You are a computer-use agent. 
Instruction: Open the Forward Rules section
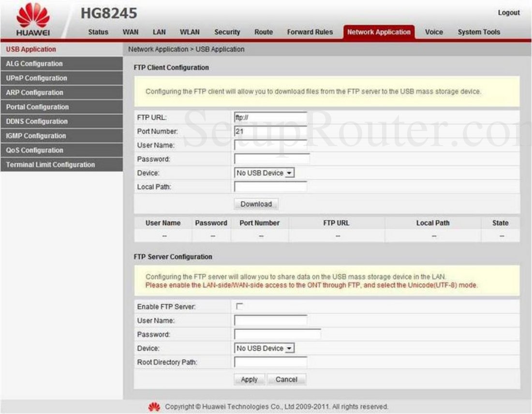310,32
